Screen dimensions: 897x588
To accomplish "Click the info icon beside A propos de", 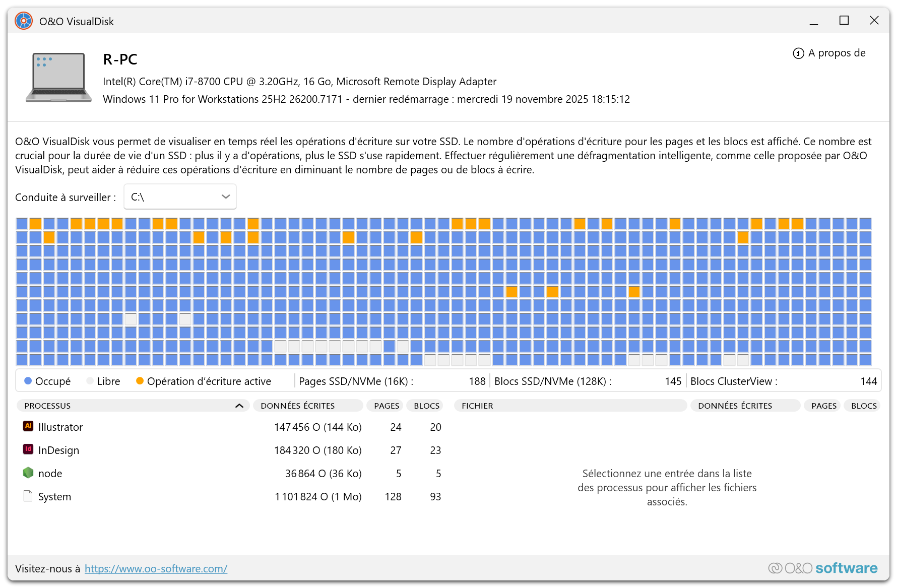I will pyautogui.click(x=798, y=53).
